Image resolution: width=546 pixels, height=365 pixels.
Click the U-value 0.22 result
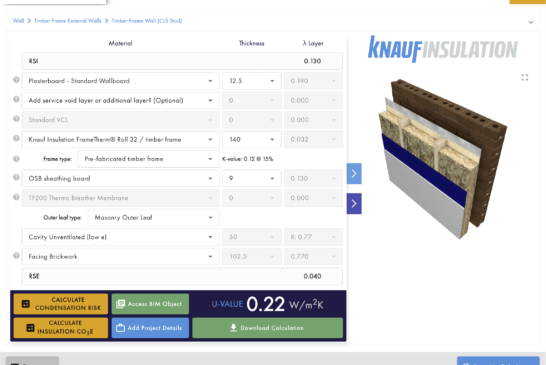click(x=265, y=304)
